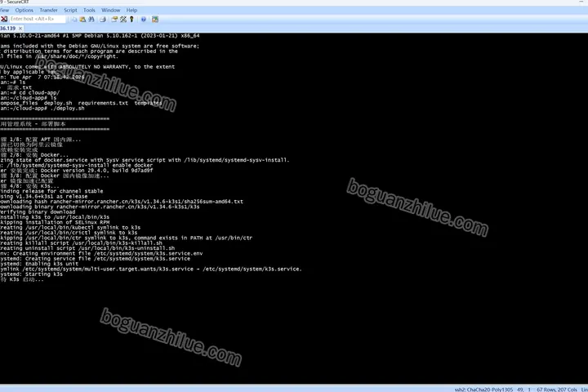Click the Debian kernel version line
Screen dimensions: 588x392
point(100,36)
